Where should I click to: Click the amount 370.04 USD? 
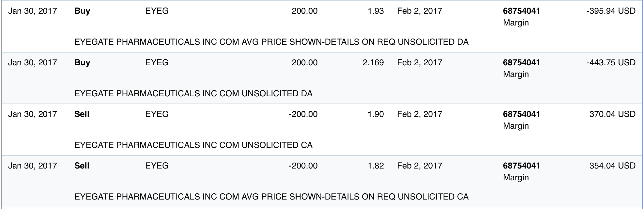point(612,114)
